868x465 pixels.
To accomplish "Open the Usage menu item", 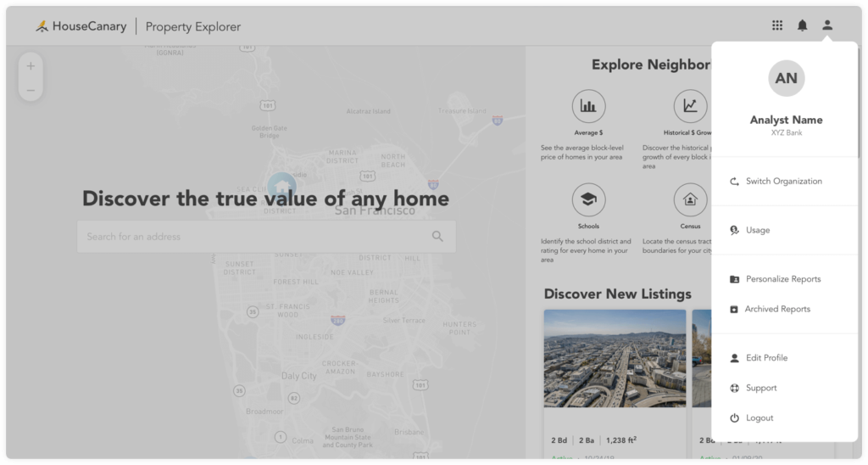I will (x=757, y=230).
